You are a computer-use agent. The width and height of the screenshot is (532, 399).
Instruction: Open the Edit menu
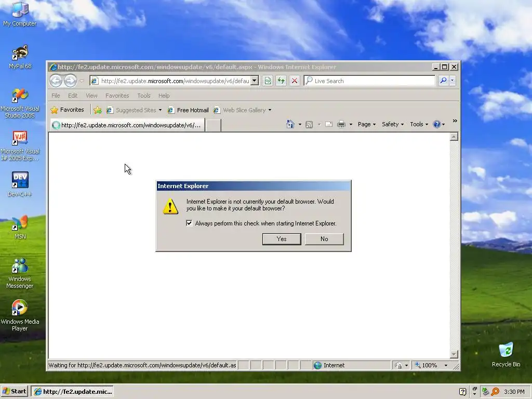(x=73, y=96)
